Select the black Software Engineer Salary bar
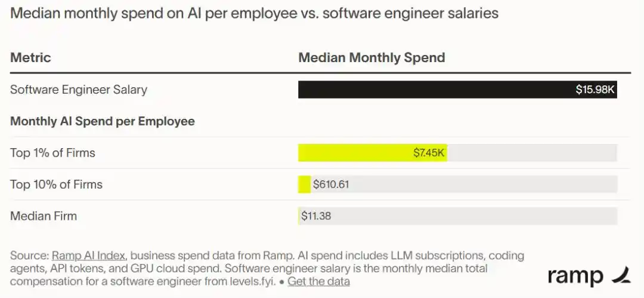 457,90
